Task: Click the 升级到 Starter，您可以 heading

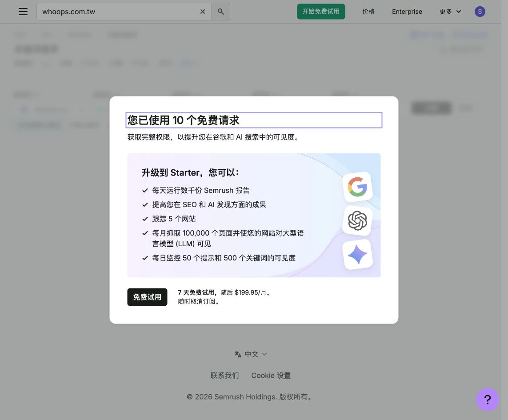Action: (x=190, y=172)
